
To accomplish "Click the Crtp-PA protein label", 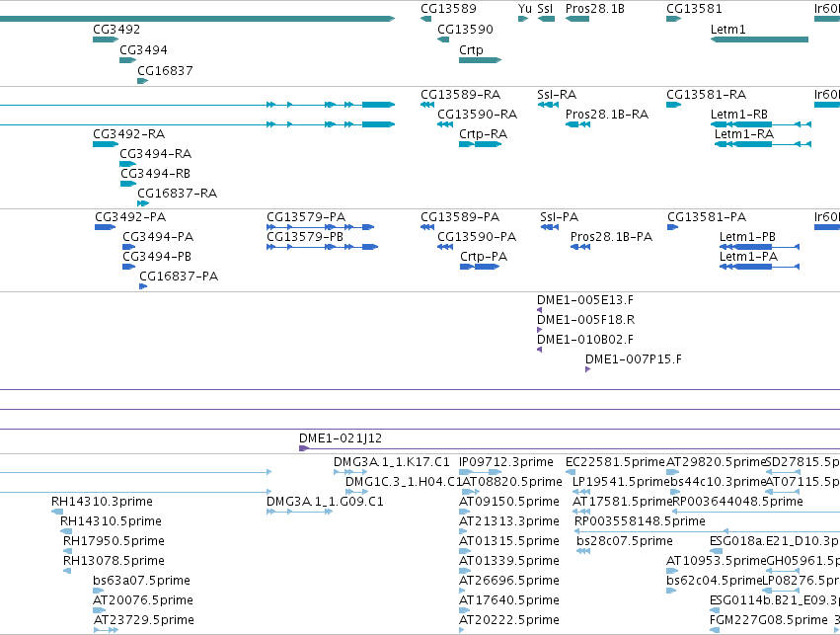I will coord(484,257).
